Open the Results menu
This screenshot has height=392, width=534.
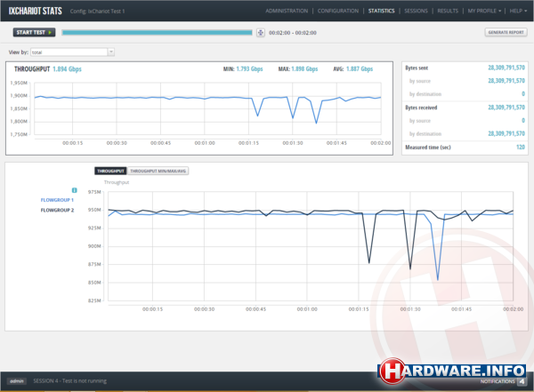tap(448, 11)
